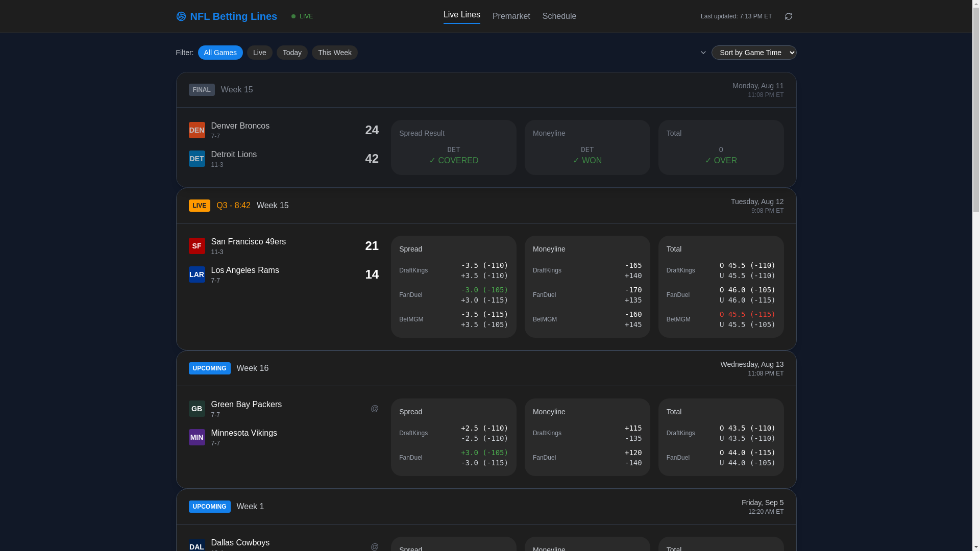Click the Moneyline DET WON card
The height and width of the screenshot is (551, 980).
coord(587,147)
